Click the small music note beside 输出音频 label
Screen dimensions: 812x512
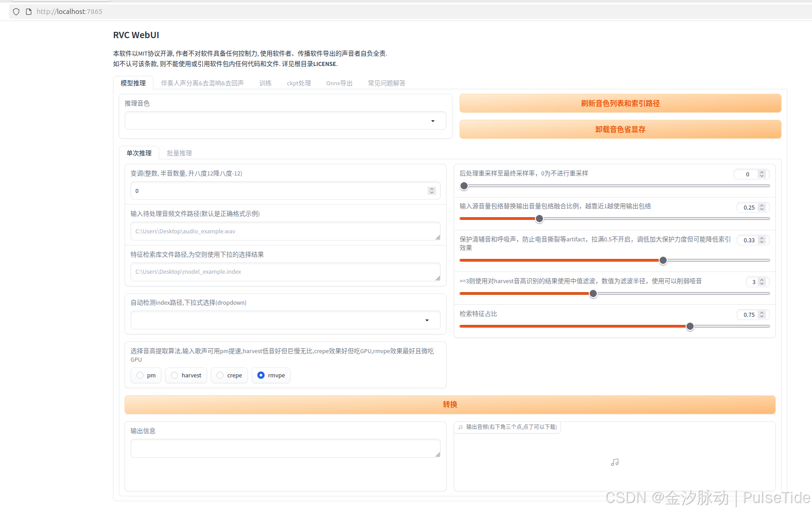click(460, 427)
